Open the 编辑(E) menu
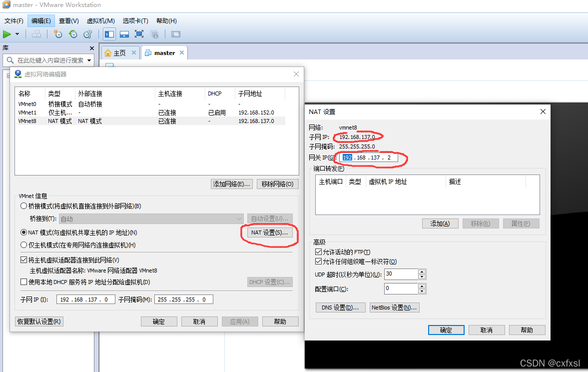The height and width of the screenshot is (372, 588). (41, 20)
